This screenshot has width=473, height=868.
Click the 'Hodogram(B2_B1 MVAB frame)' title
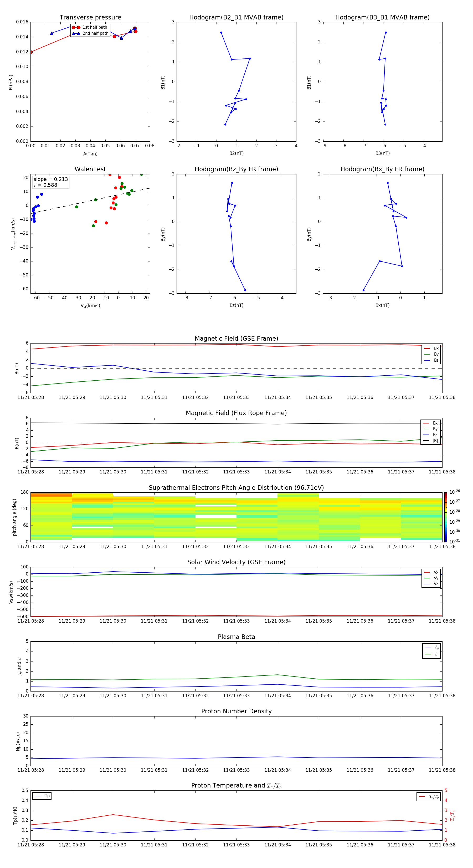click(x=236, y=18)
